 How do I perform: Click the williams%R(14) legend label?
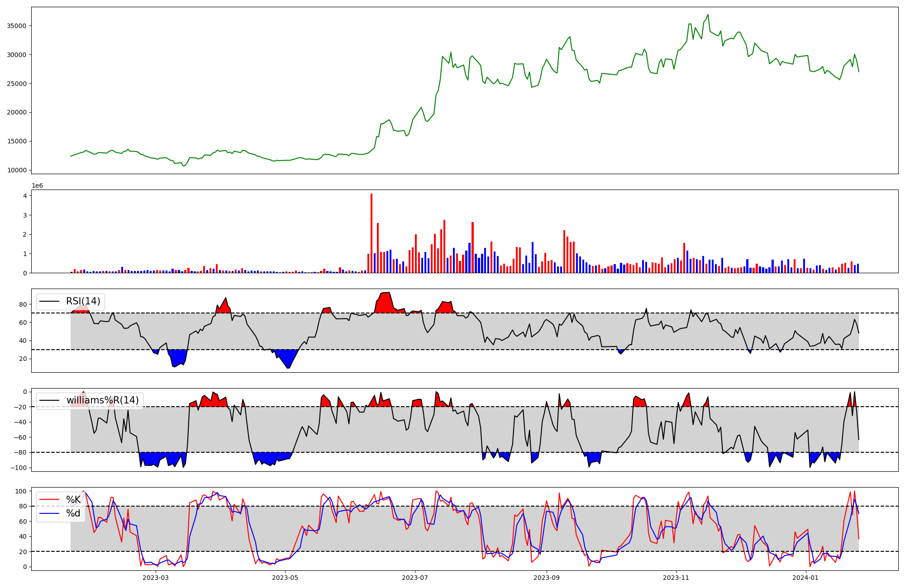coord(102,400)
